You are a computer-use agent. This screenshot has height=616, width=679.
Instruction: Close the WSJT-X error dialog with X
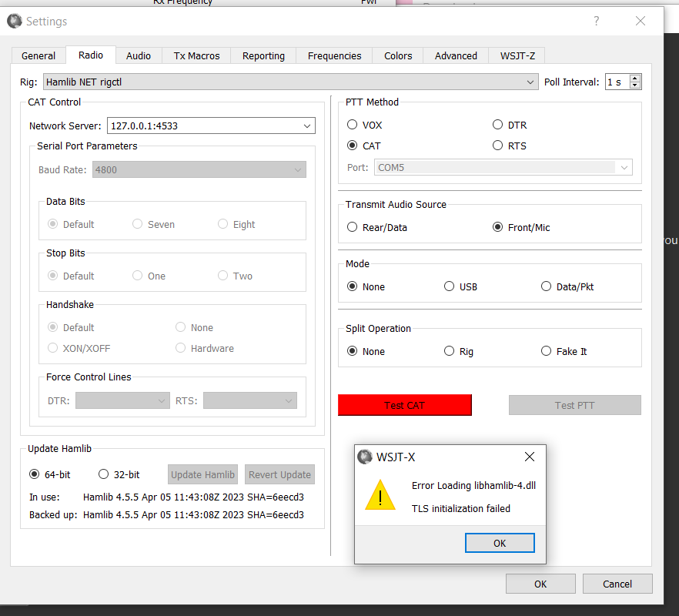[529, 457]
